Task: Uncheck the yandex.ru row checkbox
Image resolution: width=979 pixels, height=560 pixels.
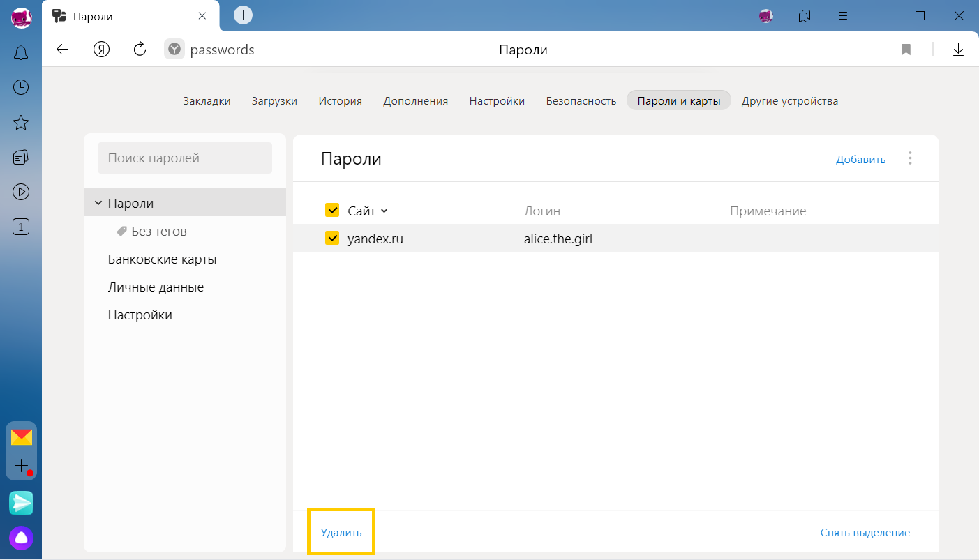Action: click(332, 238)
